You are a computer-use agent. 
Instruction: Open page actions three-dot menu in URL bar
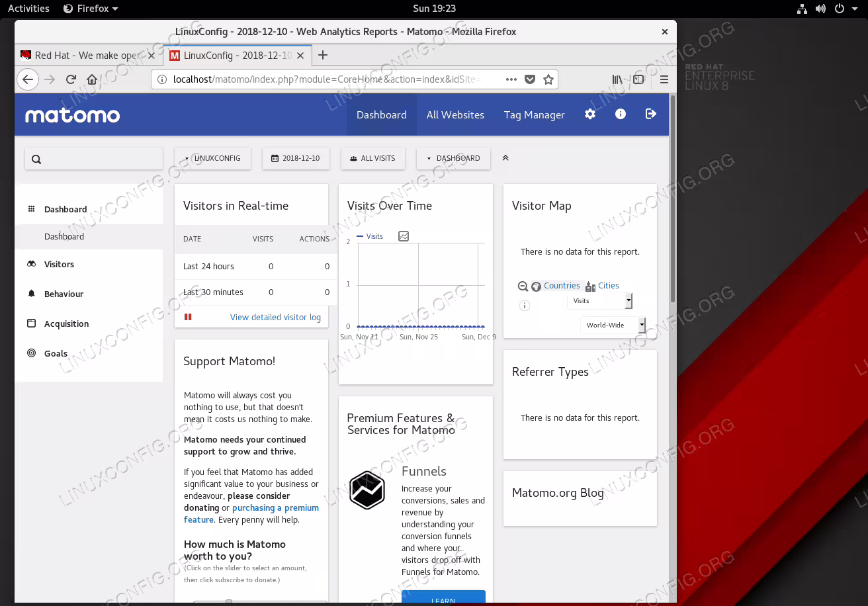click(x=511, y=79)
